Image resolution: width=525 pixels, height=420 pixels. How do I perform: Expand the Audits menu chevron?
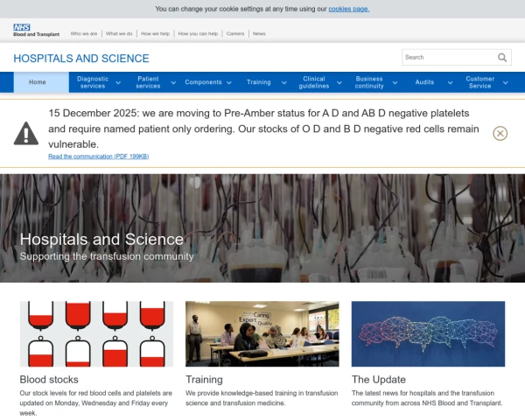click(x=450, y=83)
